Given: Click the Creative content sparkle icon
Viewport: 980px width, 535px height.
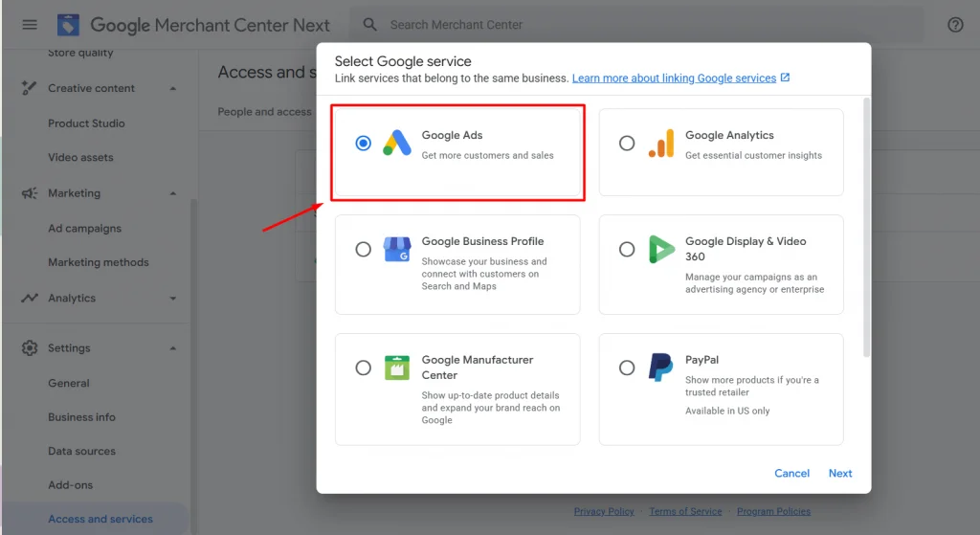Looking at the screenshot, I should [29, 88].
